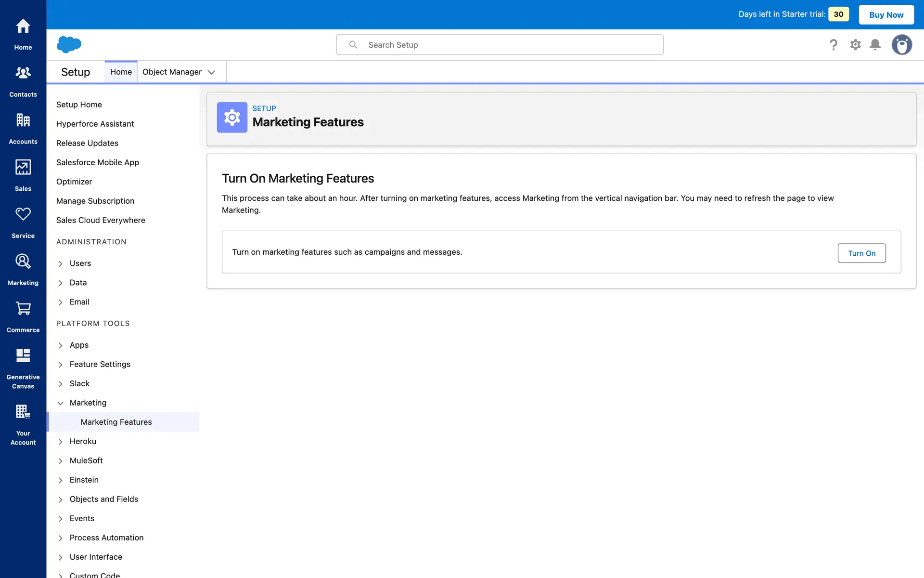The width and height of the screenshot is (924, 578).
Task: Open Contacts from the vertical navigation bar
Action: pyautogui.click(x=23, y=80)
